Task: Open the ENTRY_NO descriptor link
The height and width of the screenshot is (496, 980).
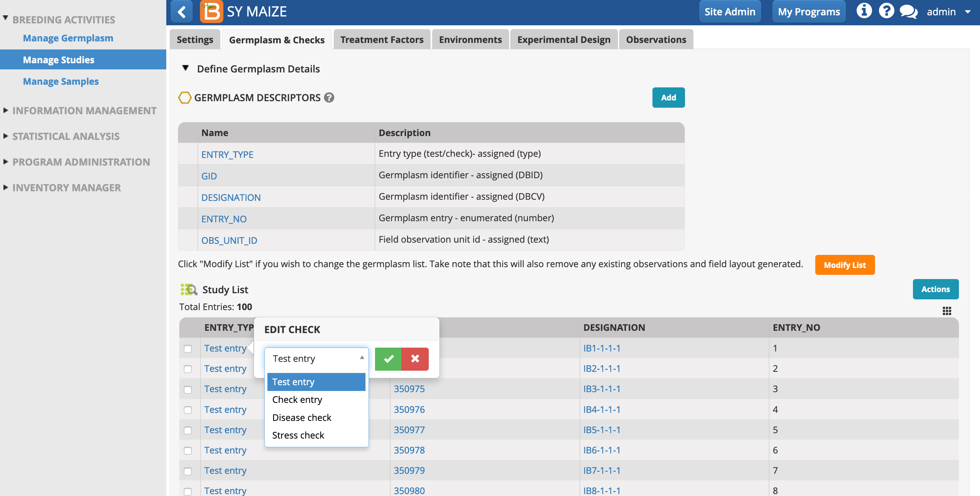Action: pyautogui.click(x=224, y=219)
